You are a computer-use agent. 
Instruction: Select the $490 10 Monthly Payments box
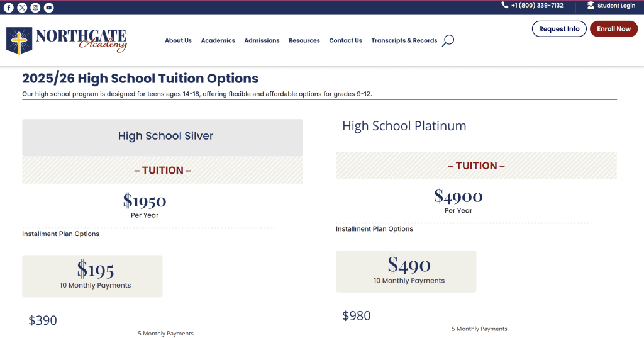pos(406,271)
